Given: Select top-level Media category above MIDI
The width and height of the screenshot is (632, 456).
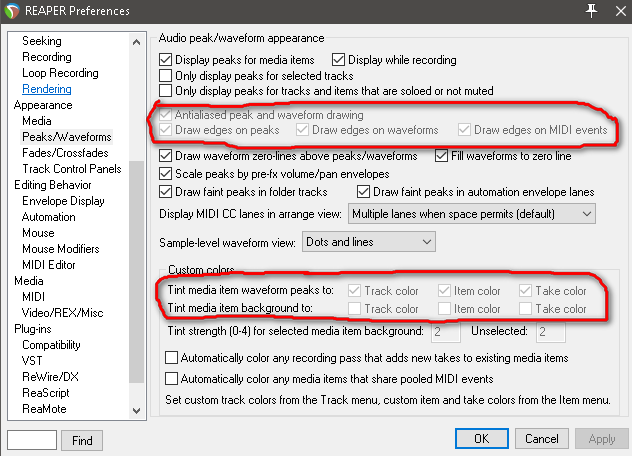Looking at the screenshot, I should pyautogui.click(x=29, y=281).
